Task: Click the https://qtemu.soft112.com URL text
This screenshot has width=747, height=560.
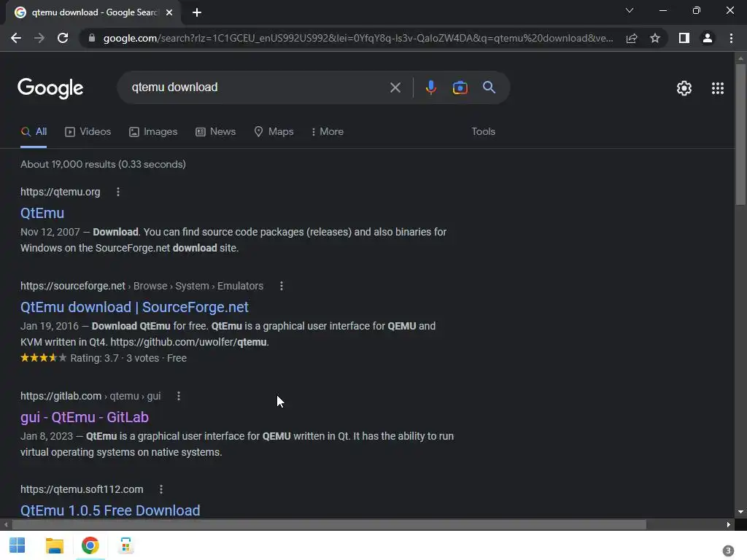Action: (x=82, y=489)
